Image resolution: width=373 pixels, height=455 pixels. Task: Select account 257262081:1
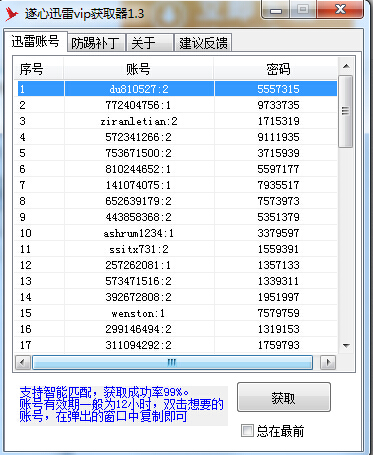(x=138, y=265)
